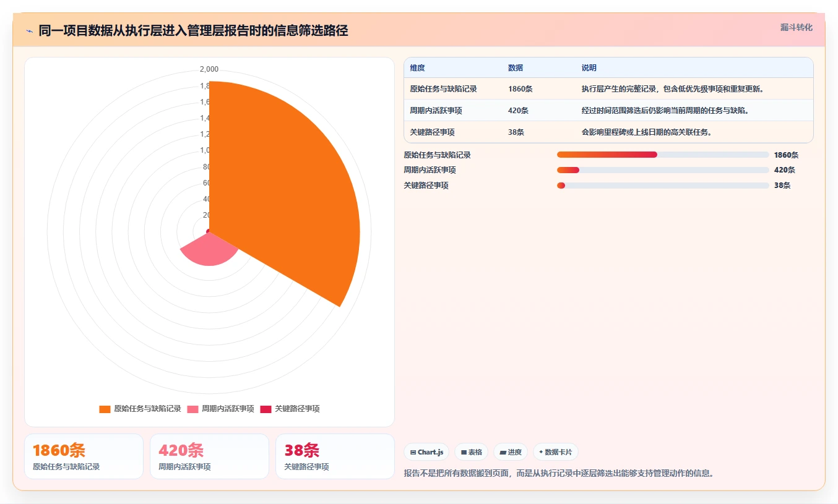Screen dimensions: 838x504
Task: Click the header icon before the title
Action: 29,31
